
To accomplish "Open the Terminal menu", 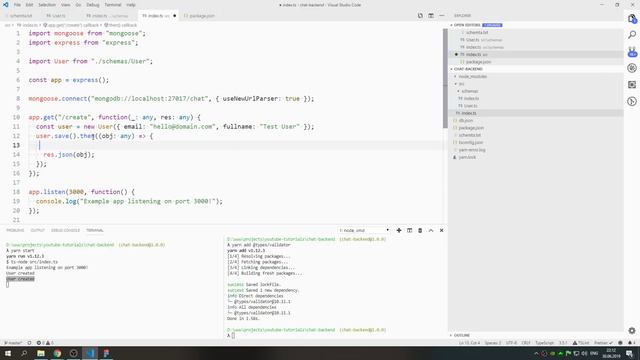I will pos(113,5).
